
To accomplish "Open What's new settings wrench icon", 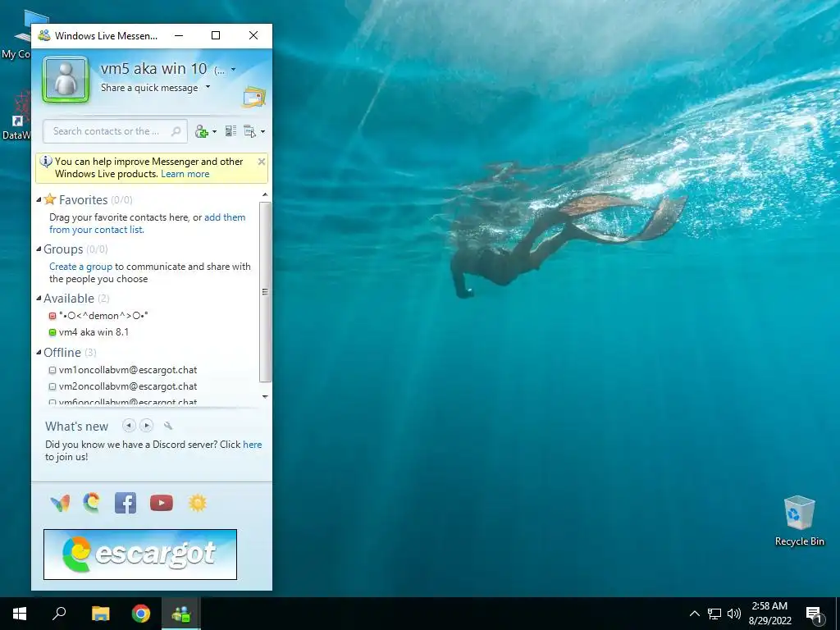I will [168, 426].
